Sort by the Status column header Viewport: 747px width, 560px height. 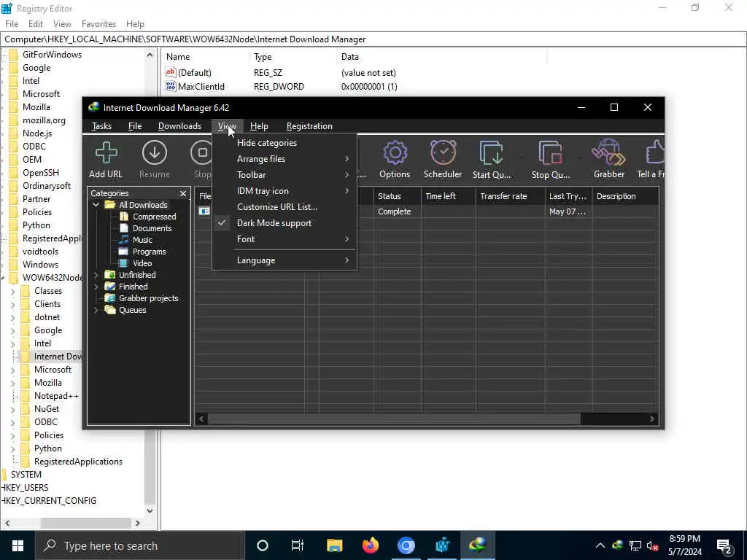click(x=396, y=196)
